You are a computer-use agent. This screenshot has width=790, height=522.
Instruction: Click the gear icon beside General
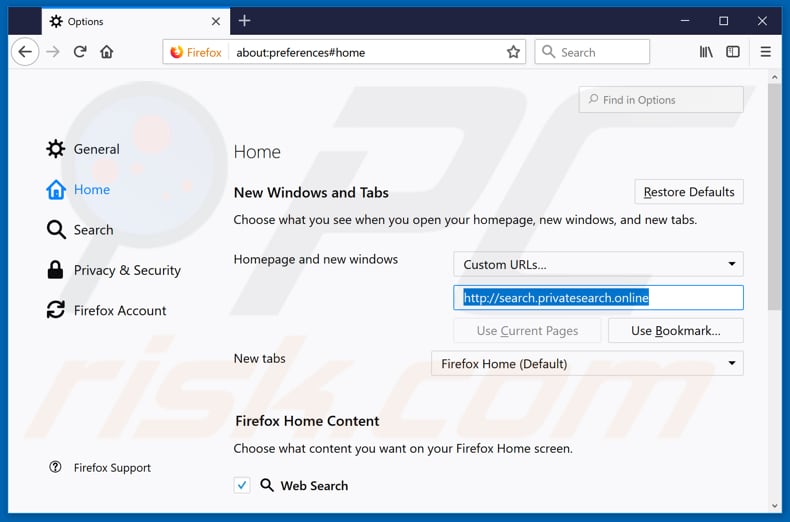pos(55,149)
